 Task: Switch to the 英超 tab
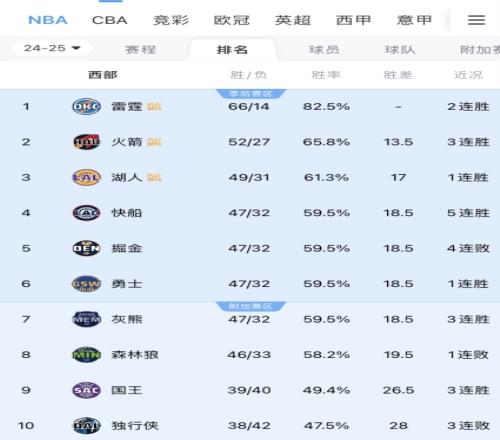tap(293, 20)
